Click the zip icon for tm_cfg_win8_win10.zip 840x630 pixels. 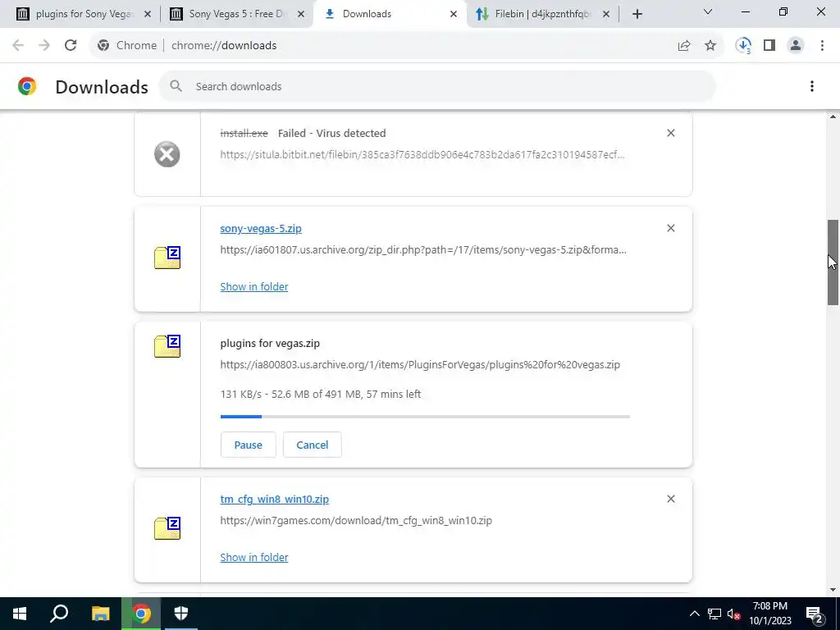click(167, 528)
